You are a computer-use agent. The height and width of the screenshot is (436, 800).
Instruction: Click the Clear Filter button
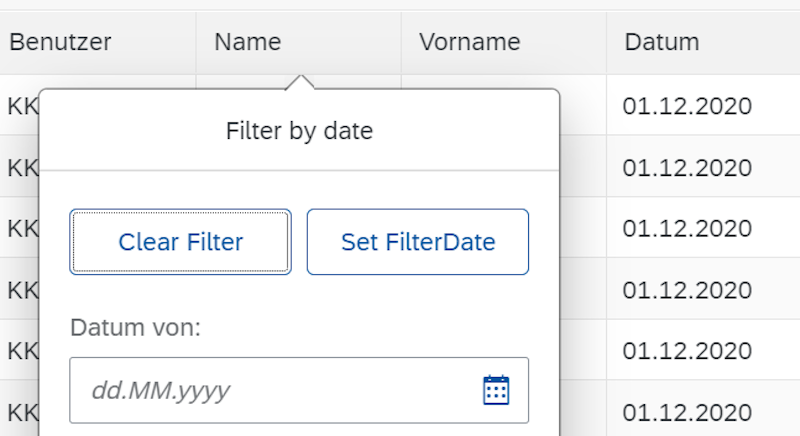coord(180,242)
